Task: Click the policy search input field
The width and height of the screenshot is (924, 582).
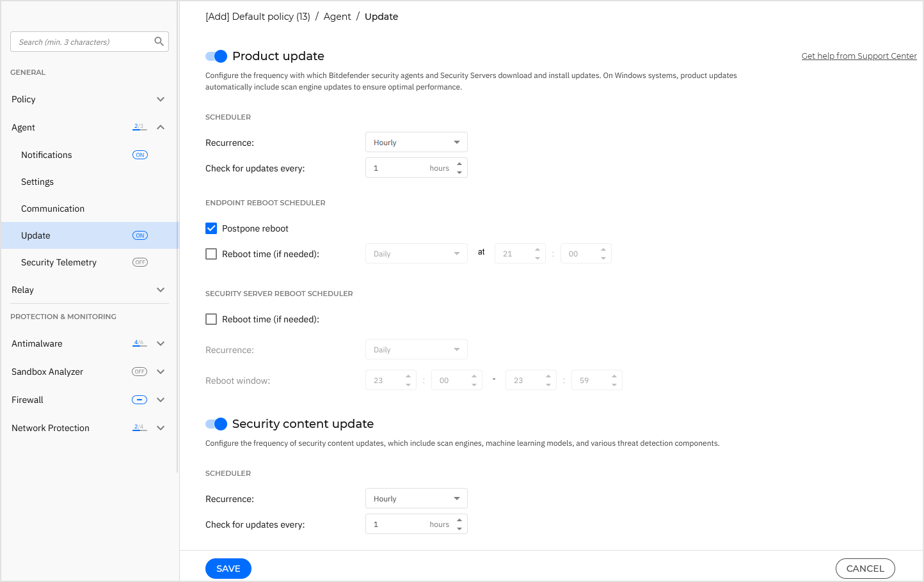Action: [x=83, y=41]
